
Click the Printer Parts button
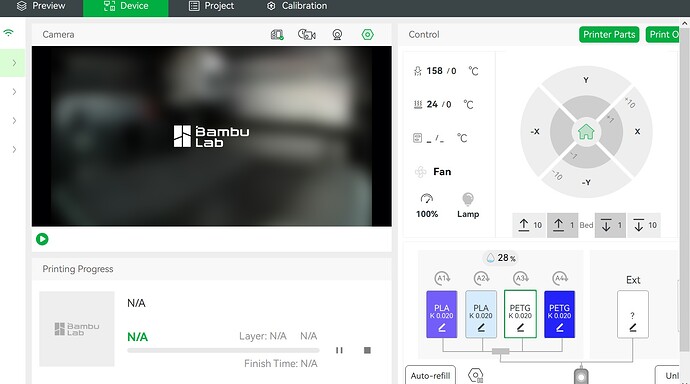pyautogui.click(x=609, y=35)
